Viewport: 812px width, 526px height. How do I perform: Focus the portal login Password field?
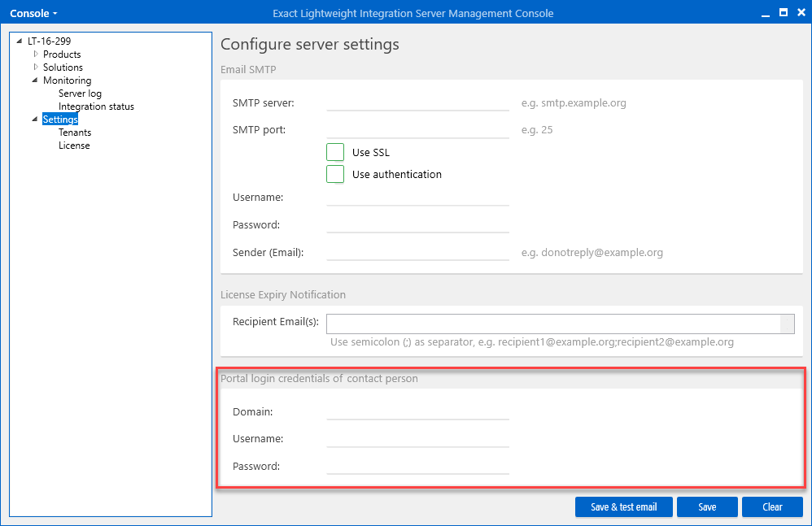pyautogui.click(x=418, y=466)
